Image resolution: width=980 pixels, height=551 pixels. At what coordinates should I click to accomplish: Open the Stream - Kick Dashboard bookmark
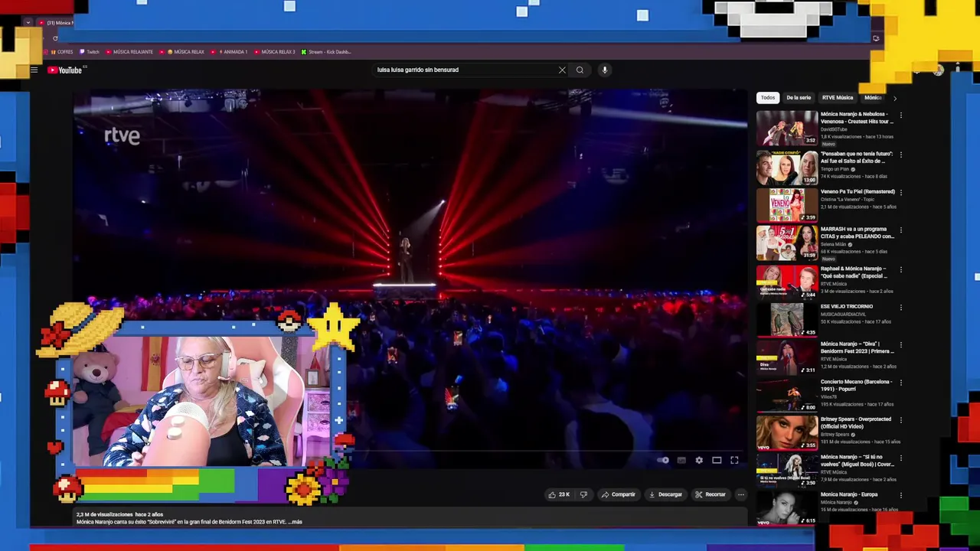coord(326,52)
